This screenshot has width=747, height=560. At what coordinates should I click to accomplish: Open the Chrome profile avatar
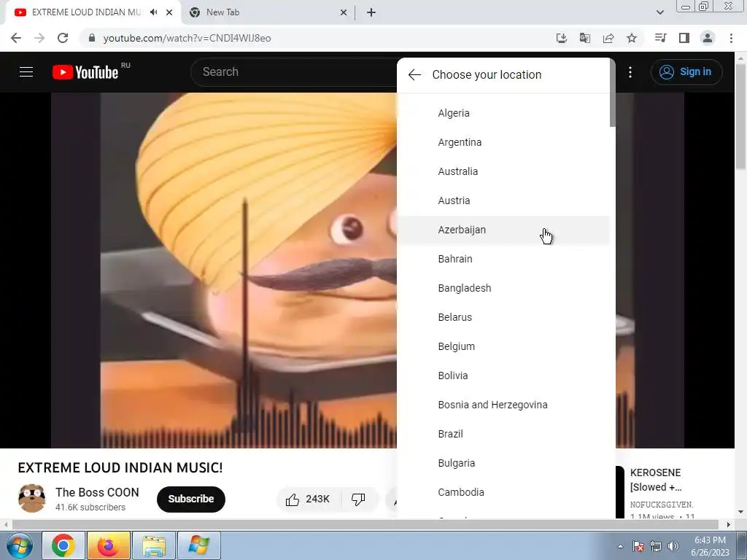[x=708, y=38]
